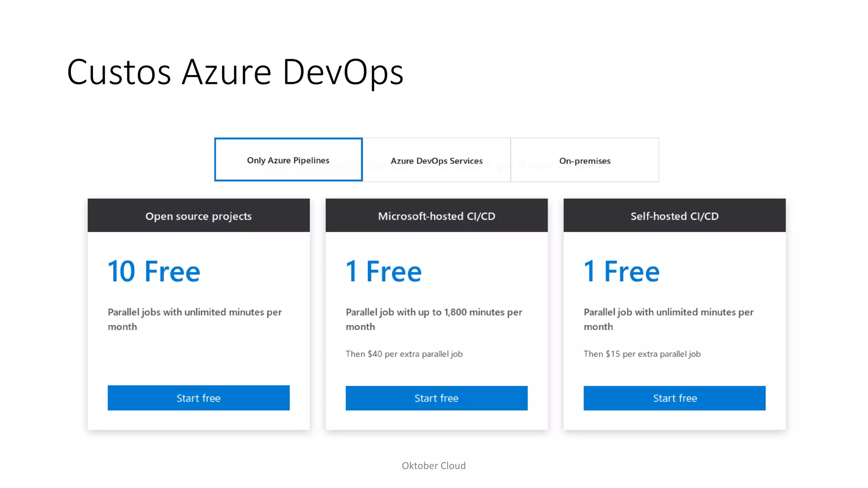Select the Open source projects card header
Screen dimensions: 868x488
click(x=198, y=216)
